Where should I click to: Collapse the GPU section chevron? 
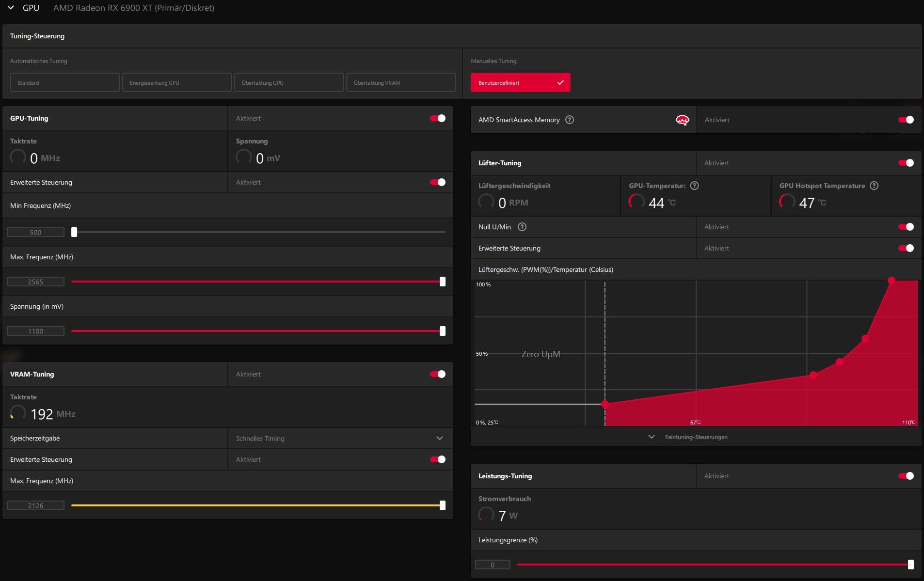11,8
